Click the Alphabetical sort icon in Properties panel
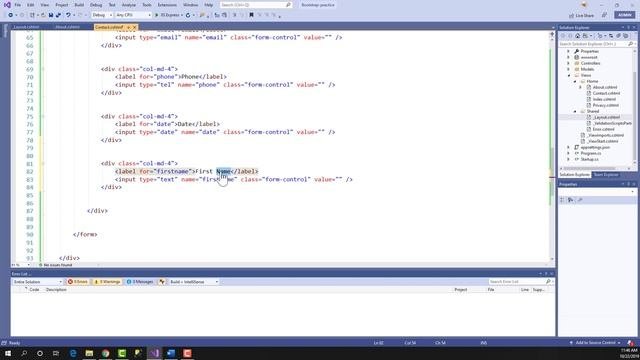The height and width of the screenshot is (360, 640). (571, 200)
